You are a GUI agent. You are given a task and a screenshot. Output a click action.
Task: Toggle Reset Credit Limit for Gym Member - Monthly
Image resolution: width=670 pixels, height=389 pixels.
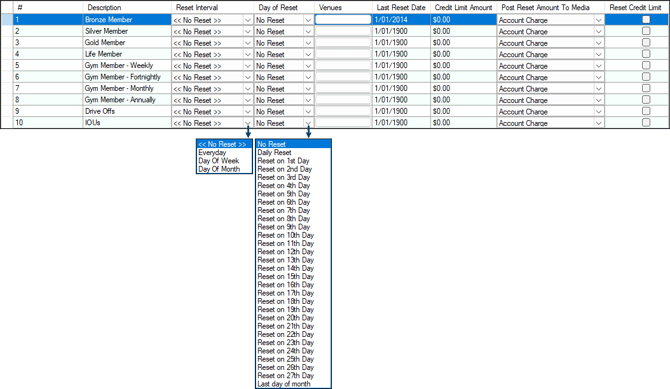pyautogui.click(x=646, y=88)
